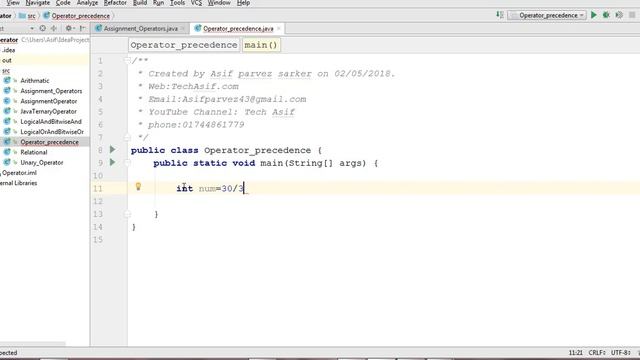Select Arithmatic class in project tree
Image resolution: width=640 pixels, height=360 pixels.
click(35, 81)
